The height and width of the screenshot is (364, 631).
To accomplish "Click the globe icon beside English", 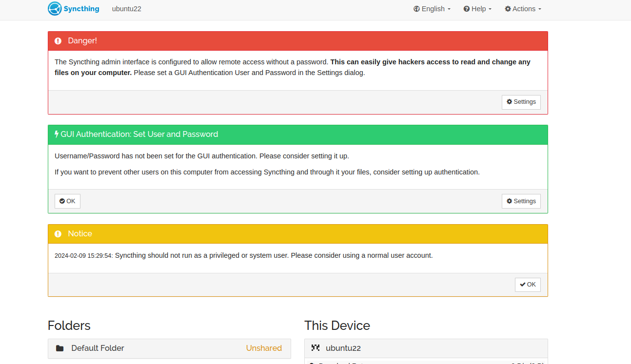I will 416,9.
